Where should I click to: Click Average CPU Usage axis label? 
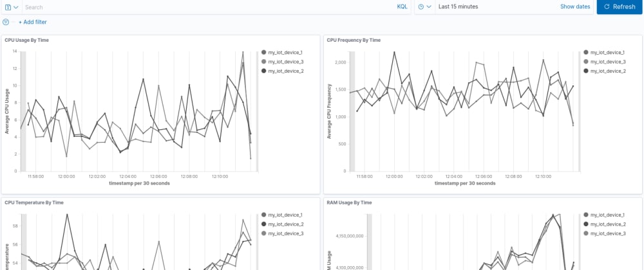(7, 111)
